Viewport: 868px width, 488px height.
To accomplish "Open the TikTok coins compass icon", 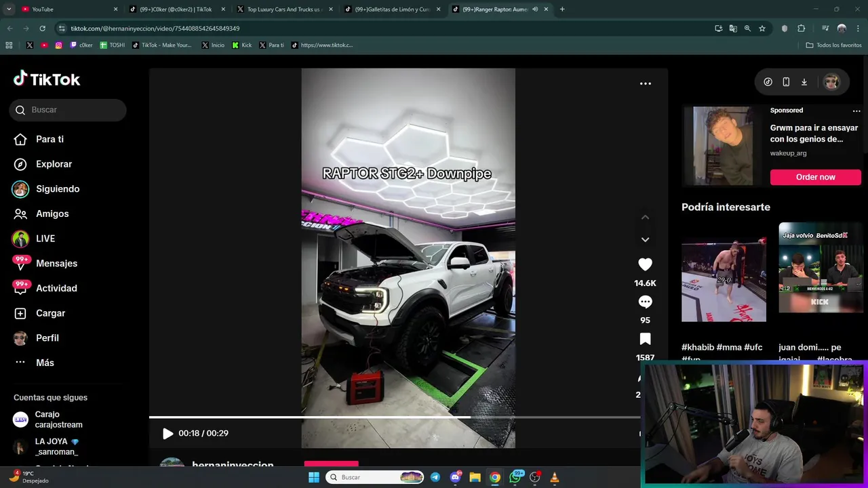I will coord(768,82).
